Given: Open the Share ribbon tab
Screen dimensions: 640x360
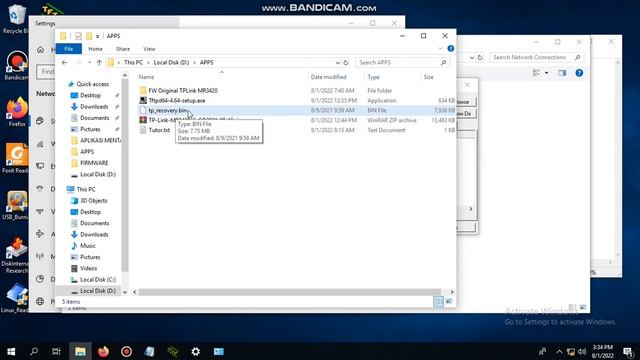Looking at the screenshot, I should (123, 49).
